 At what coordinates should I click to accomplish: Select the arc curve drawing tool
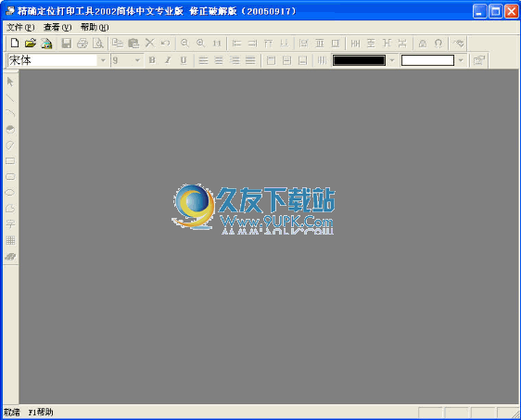click(10, 113)
